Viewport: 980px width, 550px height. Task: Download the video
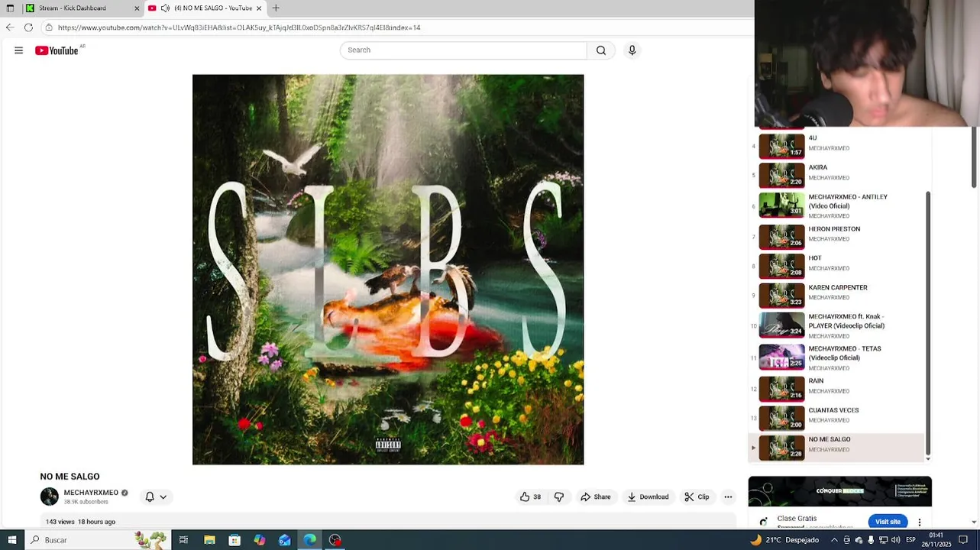648,497
